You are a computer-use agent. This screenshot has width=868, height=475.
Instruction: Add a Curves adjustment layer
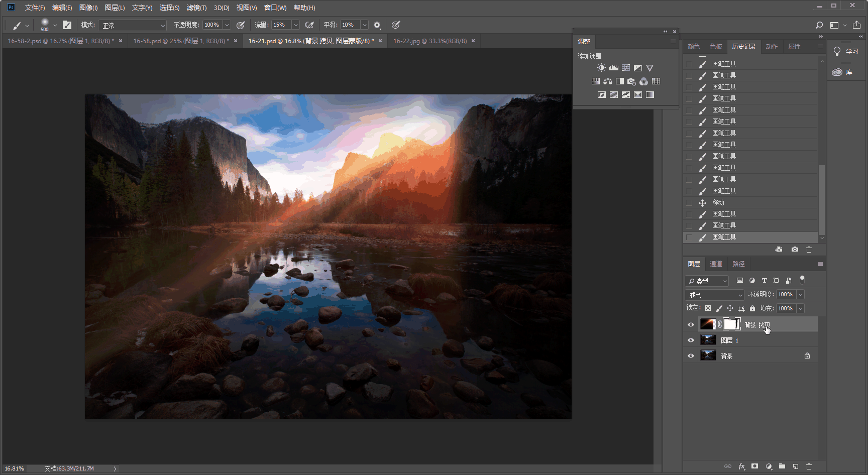tap(625, 68)
